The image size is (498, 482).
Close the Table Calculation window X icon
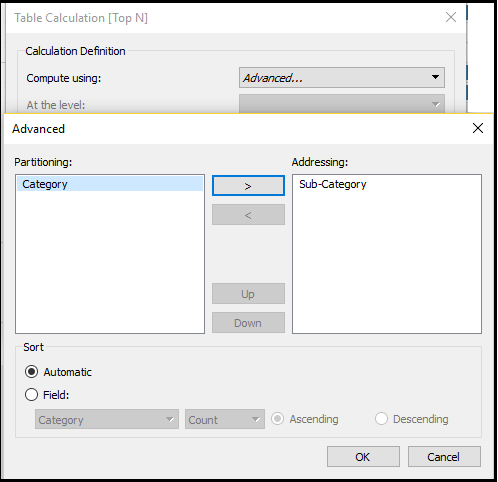(x=451, y=17)
